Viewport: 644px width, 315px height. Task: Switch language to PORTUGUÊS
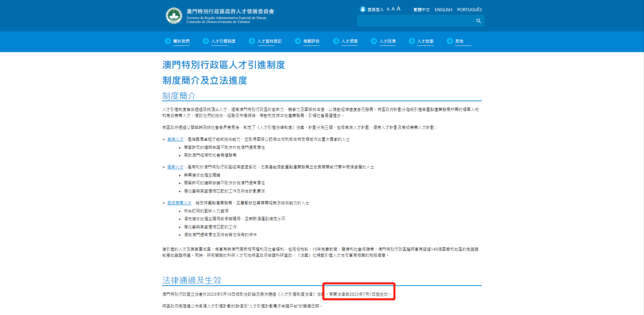(469, 10)
